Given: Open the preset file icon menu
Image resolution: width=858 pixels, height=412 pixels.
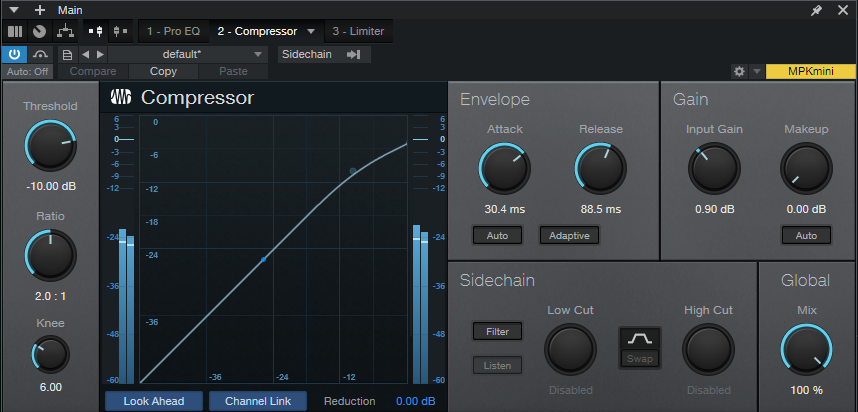Looking at the screenshot, I should click(67, 54).
